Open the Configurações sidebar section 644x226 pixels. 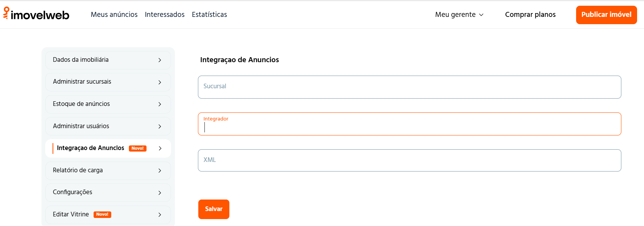[72, 192]
